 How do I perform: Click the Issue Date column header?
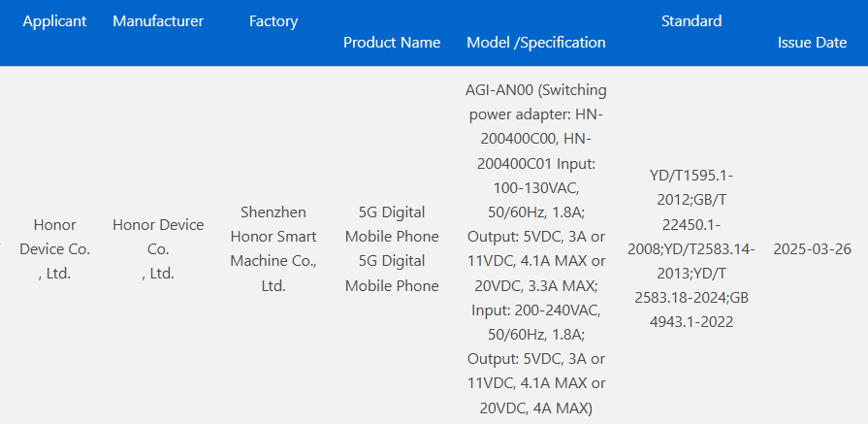812,43
